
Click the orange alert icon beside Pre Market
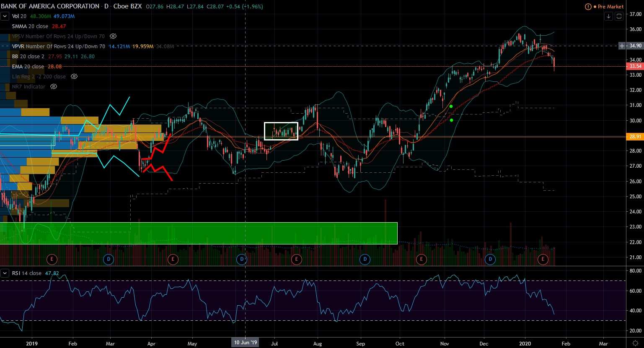coord(588,6)
